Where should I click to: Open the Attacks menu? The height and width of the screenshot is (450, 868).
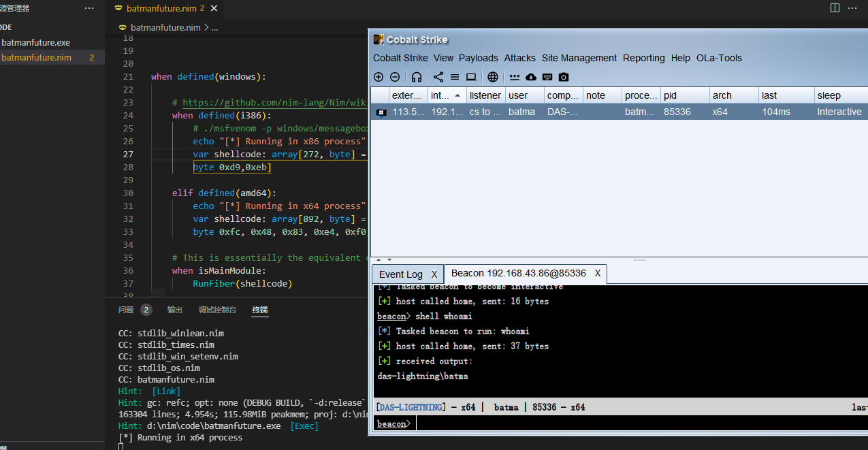520,58
